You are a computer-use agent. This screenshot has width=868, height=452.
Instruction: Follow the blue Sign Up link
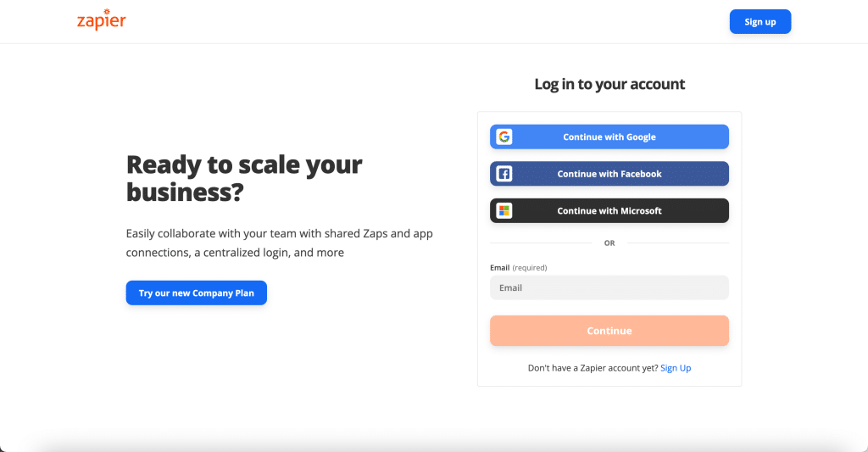(x=676, y=368)
